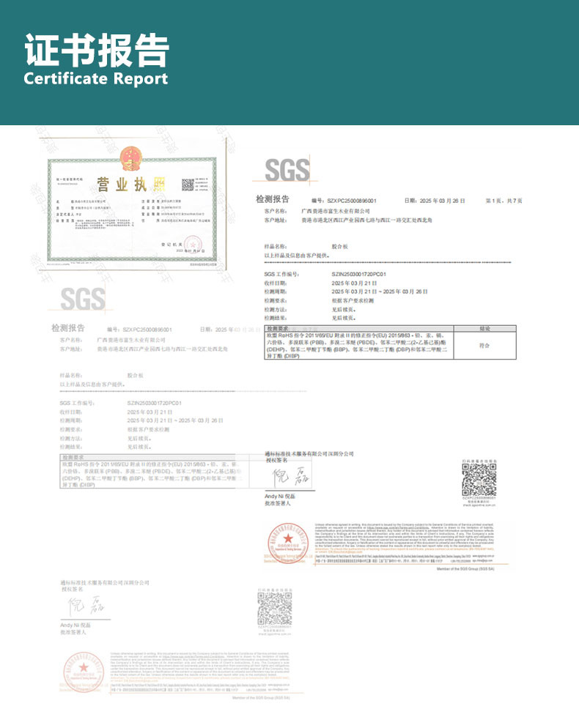The image size is (579, 728).
Task: Click 检测结果 value 见后续页 on right report
Action: (x=344, y=318)
